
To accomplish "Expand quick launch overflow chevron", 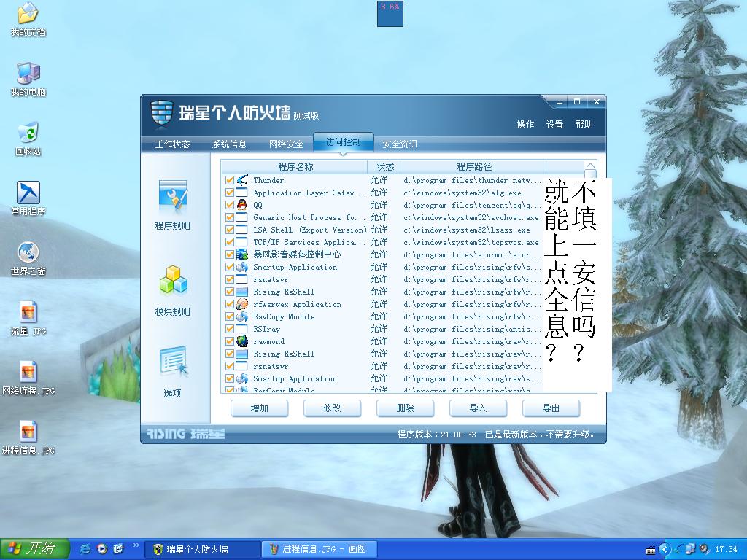I will pos(136,545).
